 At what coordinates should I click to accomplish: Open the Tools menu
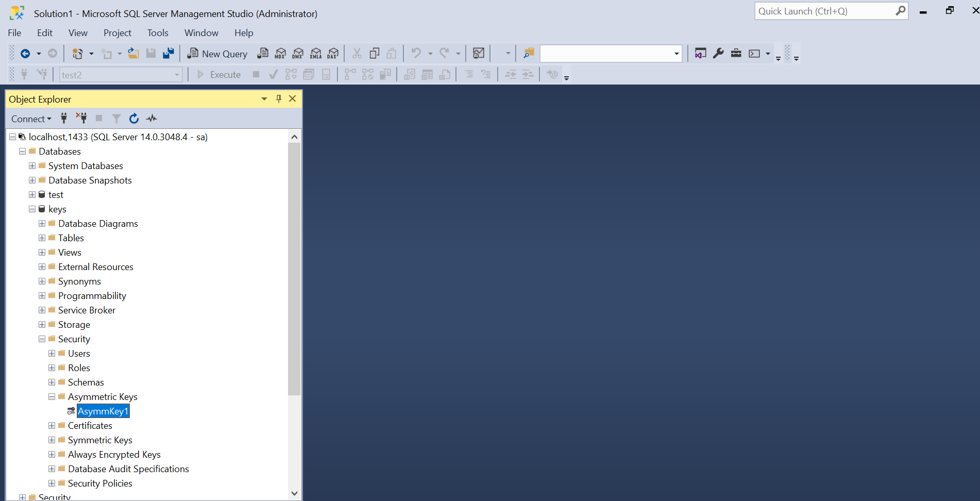[x=158, y=33]
